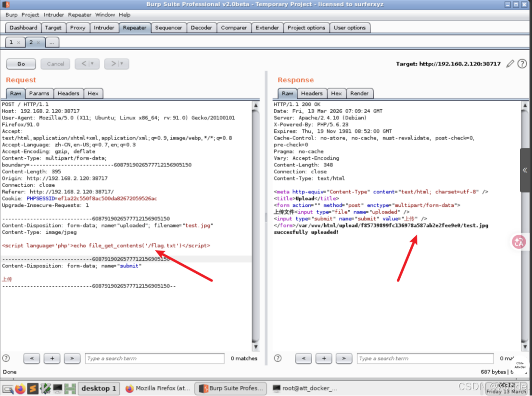The height and width of the screenshot is (396, 532).
Task: Click response search plus options button
Action: click(x=324, y=358)
